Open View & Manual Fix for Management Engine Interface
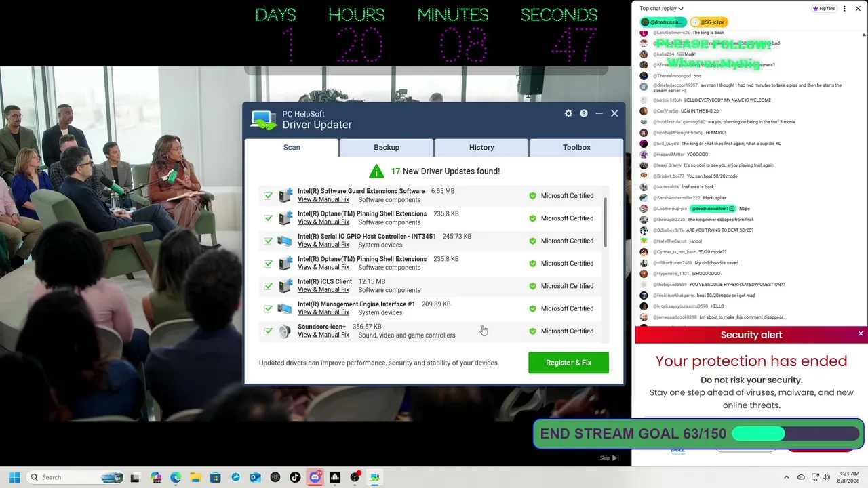This screenshot has height=488, width=868. point(323,312)
